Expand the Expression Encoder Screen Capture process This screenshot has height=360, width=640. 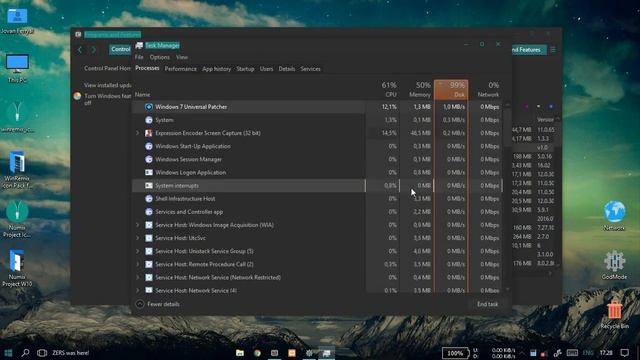(138, 133)
